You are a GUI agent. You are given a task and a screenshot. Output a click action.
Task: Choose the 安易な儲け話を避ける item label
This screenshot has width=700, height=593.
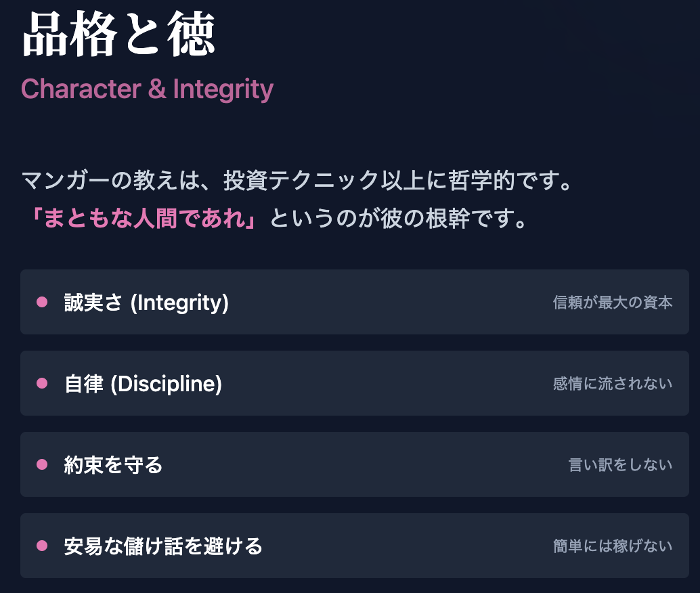(x=163, y=546)
